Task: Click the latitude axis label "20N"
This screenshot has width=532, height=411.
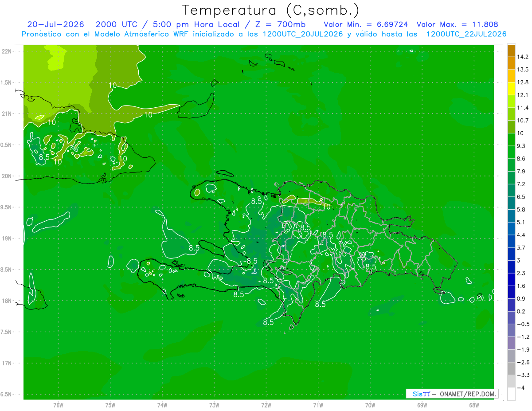Action: pyautogui.click(x=6, y=176)
